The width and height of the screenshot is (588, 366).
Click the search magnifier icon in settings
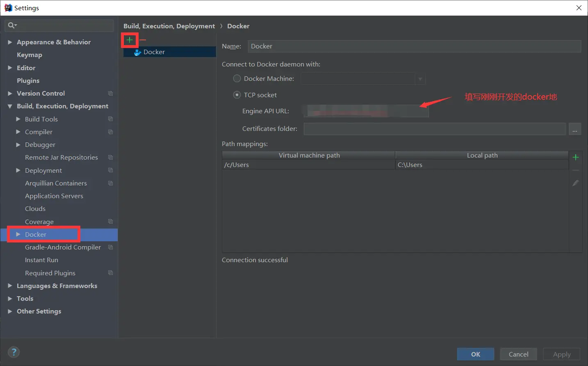pos(12,25)
